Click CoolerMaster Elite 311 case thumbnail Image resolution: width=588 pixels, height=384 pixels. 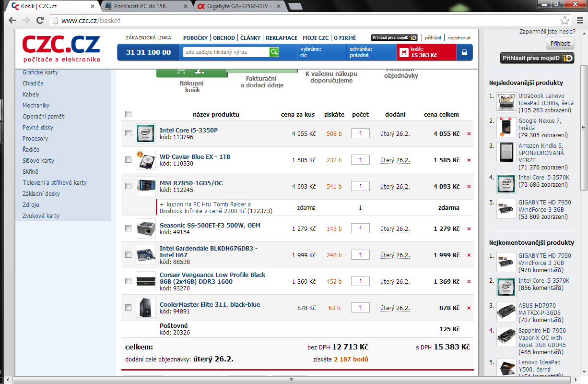[x=146, y=308]
